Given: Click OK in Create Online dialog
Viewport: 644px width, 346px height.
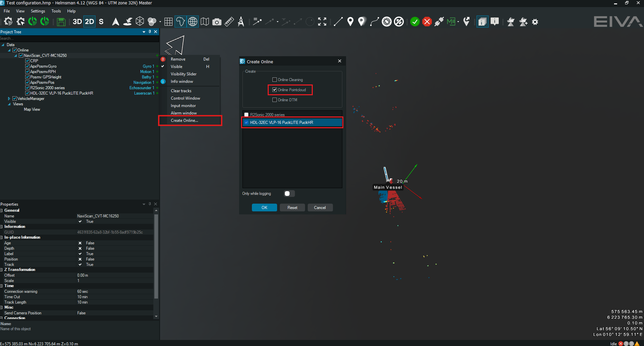Looking at the screenshot, I should 264,208.
